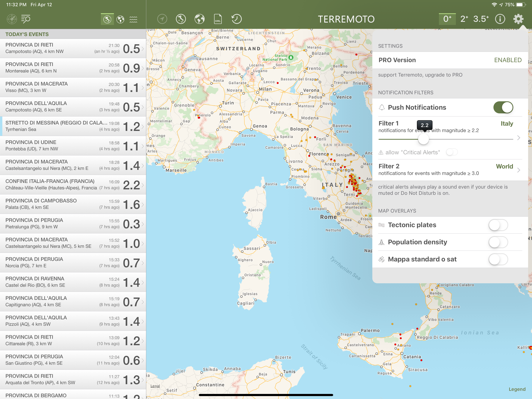Select San Giustino (PG) 0.6 event row
The image size is (532, 399).
tap(73, 360)
